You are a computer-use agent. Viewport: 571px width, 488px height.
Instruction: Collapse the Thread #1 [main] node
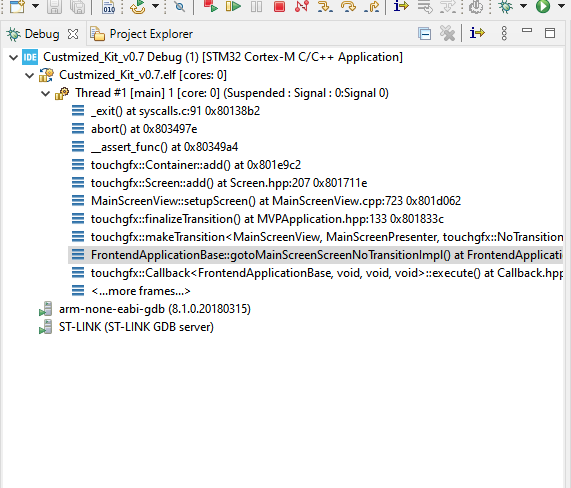[x=46, y=94]
